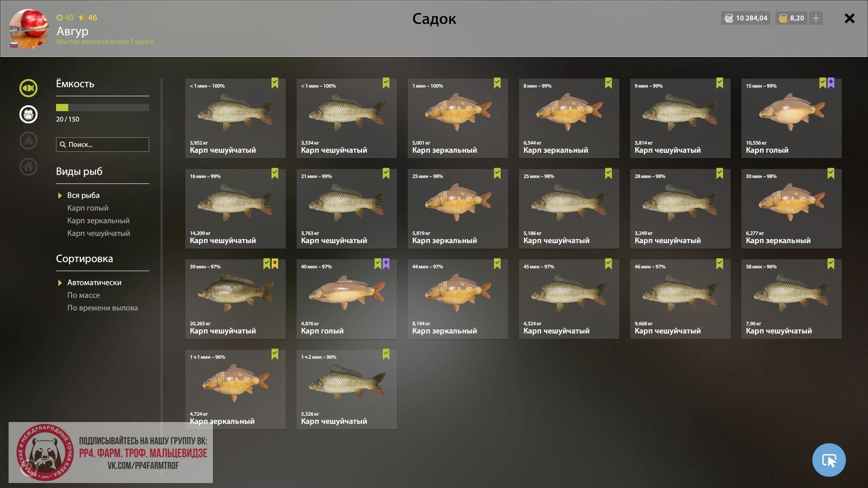Open the fish keepnet sidebar icon
The image size is (868, 488).
(28, 88)
